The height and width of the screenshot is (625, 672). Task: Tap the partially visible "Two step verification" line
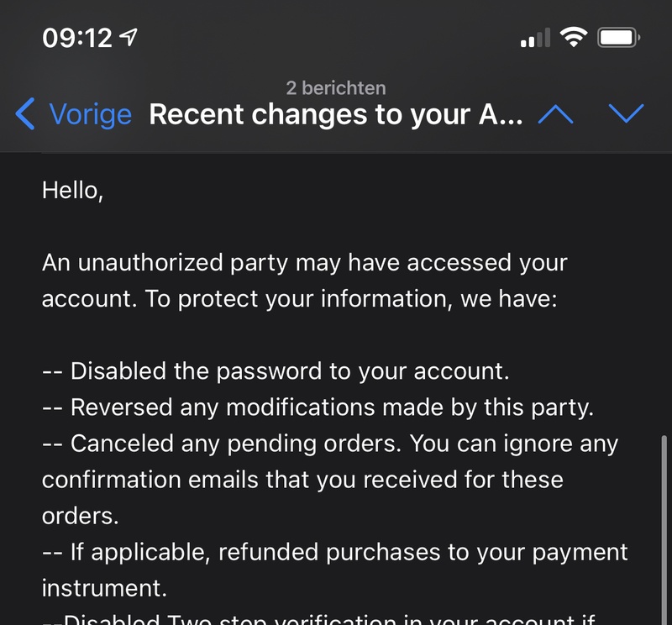319,620
